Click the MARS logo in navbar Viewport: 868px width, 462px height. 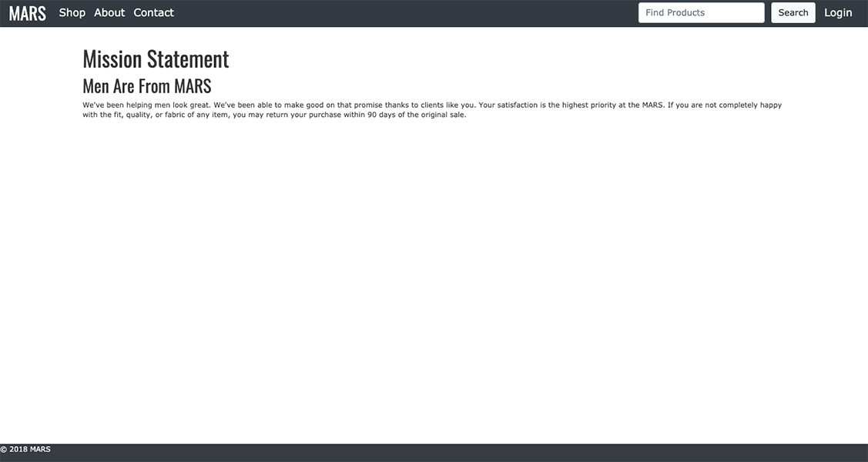(27, 13)
